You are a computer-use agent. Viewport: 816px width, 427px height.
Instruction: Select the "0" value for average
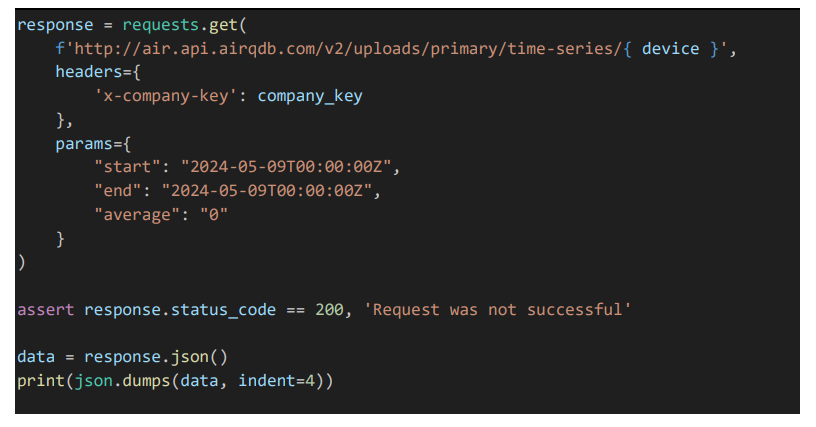point(213,215)
